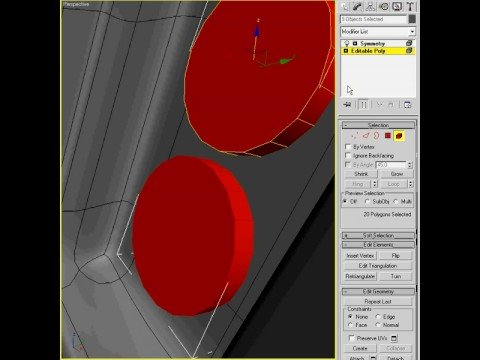
Task: Select Edge sub-object level
Action: (366, 136)
